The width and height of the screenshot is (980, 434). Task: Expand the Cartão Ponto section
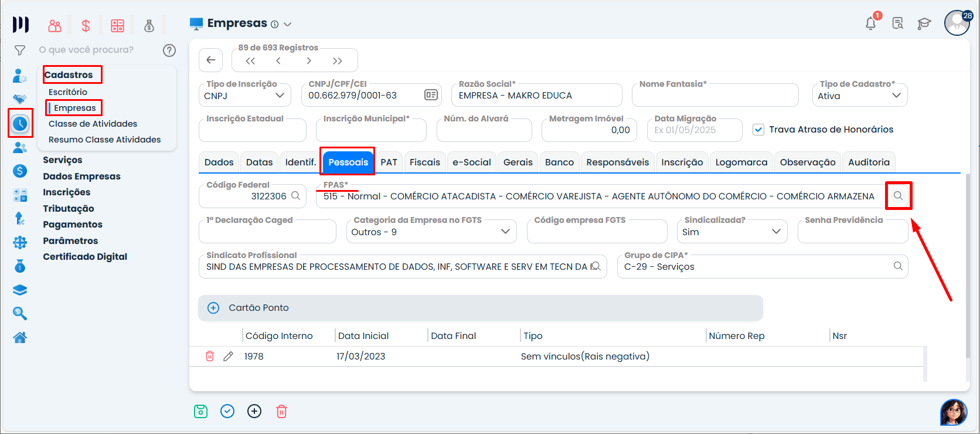[213, 308]
